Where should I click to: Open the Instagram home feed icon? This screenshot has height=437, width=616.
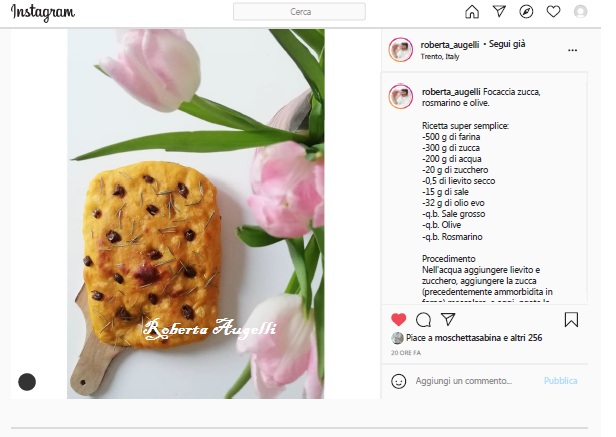tap(472, 11)
